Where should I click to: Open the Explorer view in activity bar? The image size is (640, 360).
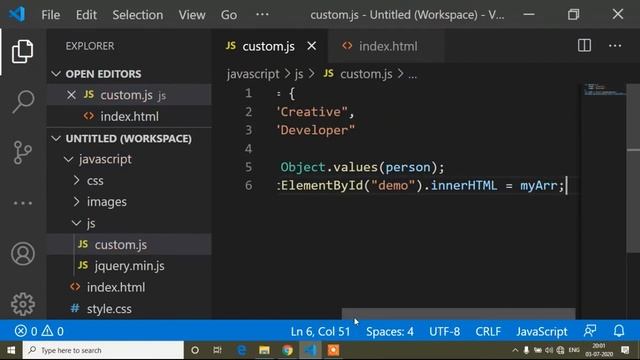[x=22, y=52]
